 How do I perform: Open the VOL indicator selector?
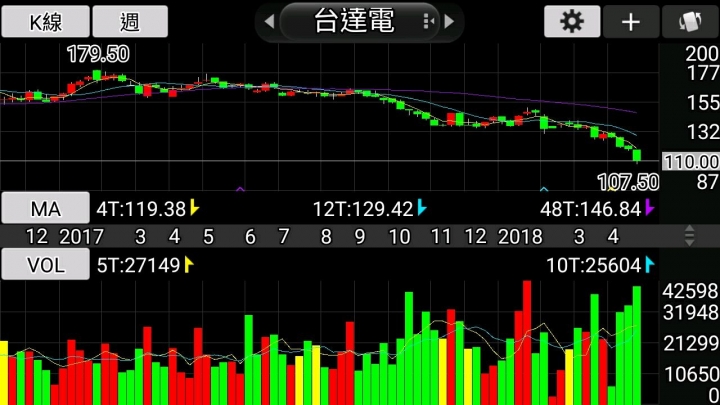(45, 265)
